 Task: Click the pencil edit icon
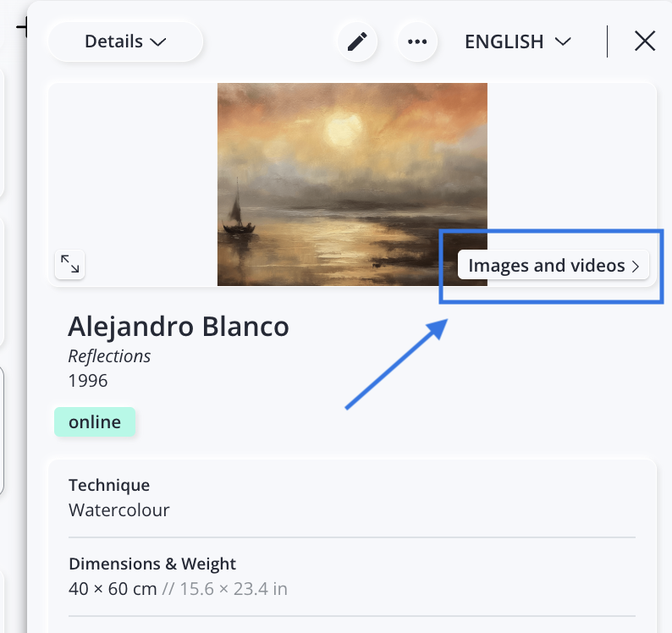tap(357, 41)
